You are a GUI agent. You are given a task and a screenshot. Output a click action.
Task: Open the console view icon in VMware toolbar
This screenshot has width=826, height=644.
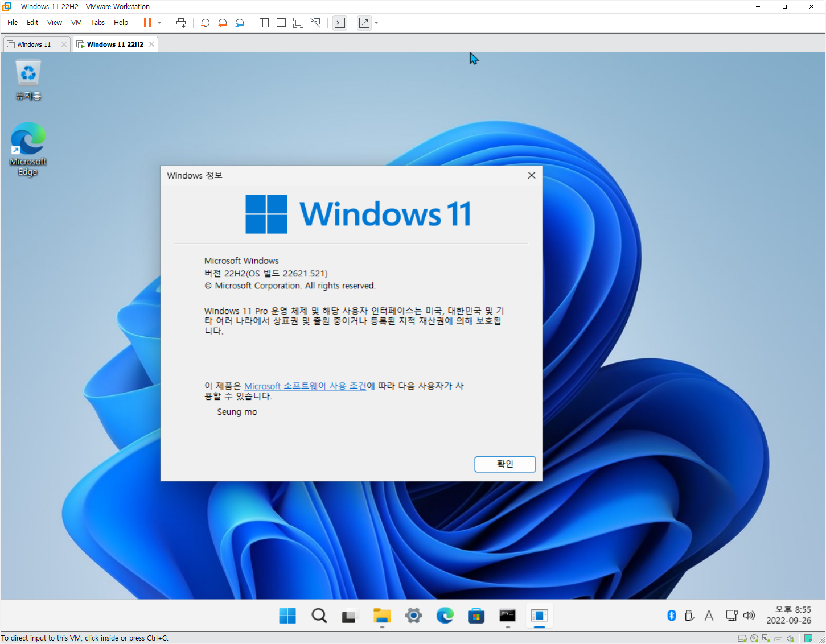tap(340, 23)
